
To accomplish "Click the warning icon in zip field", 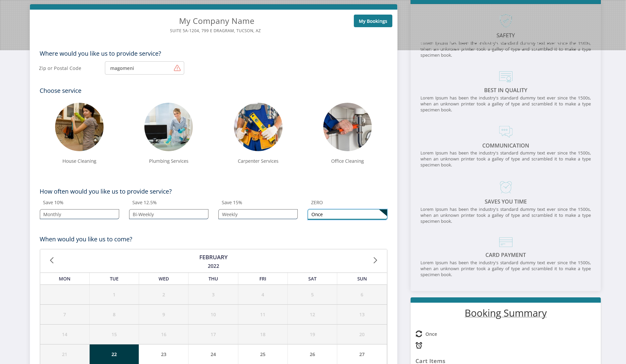I will tap(177, 68).
